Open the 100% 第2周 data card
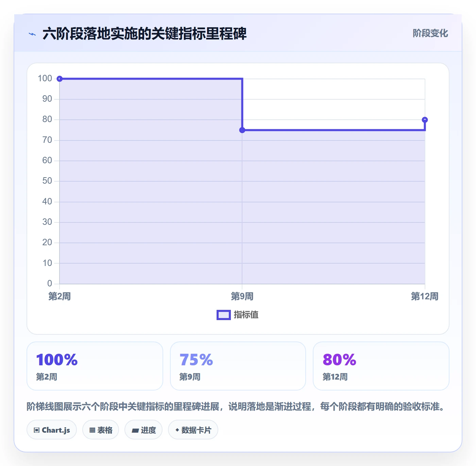476x466 pixels. (x=95, y=366)
